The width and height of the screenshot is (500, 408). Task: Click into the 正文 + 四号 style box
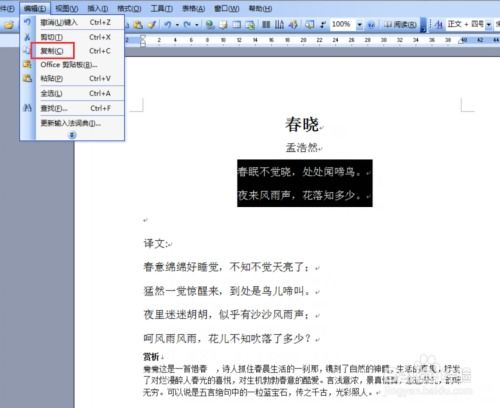pyautogui.click(x=466, y=25)
